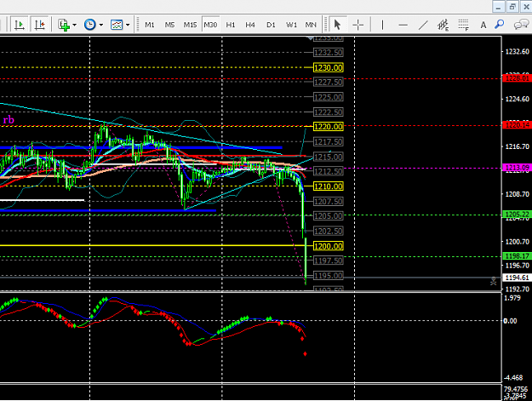
Task: Click the 1205.00 grey price label
Action: point(328,215)
